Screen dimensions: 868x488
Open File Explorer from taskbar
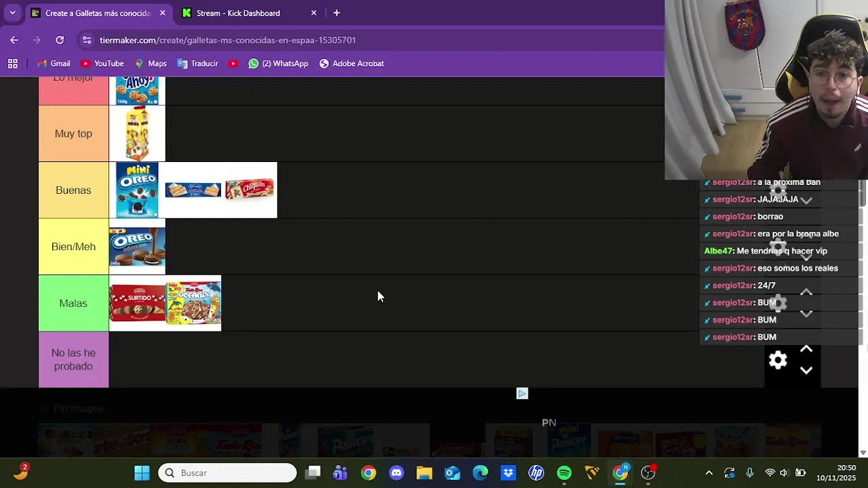[x=425, y=472]
